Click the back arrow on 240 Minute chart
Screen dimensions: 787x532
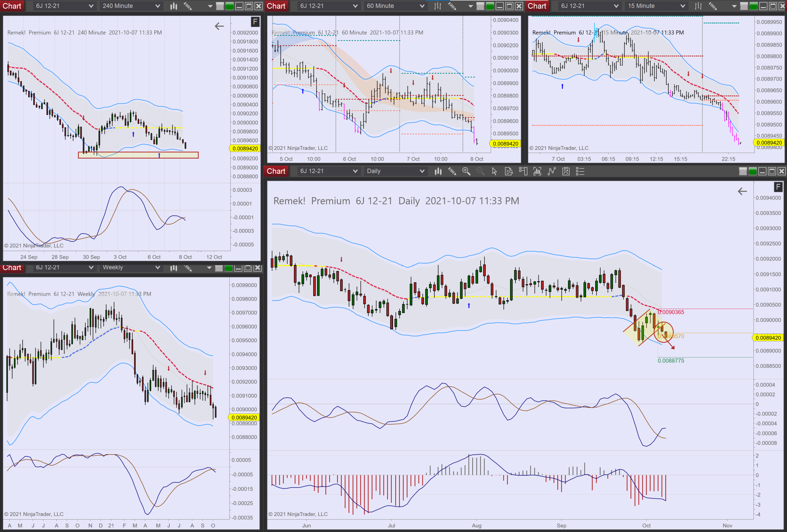coord(219,26)
